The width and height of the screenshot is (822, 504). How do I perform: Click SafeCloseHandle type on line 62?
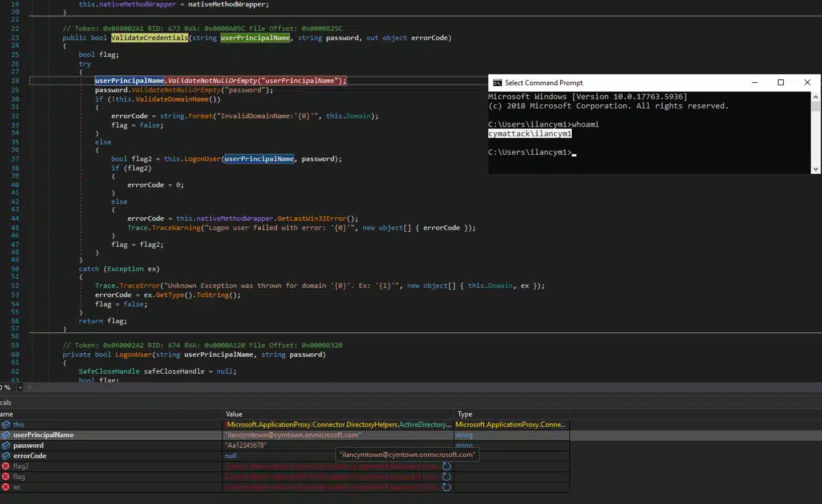[109, 371]
